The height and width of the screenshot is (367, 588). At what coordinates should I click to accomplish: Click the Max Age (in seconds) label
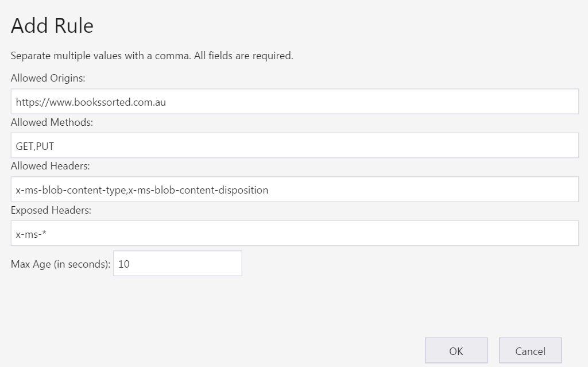(58, 263)
